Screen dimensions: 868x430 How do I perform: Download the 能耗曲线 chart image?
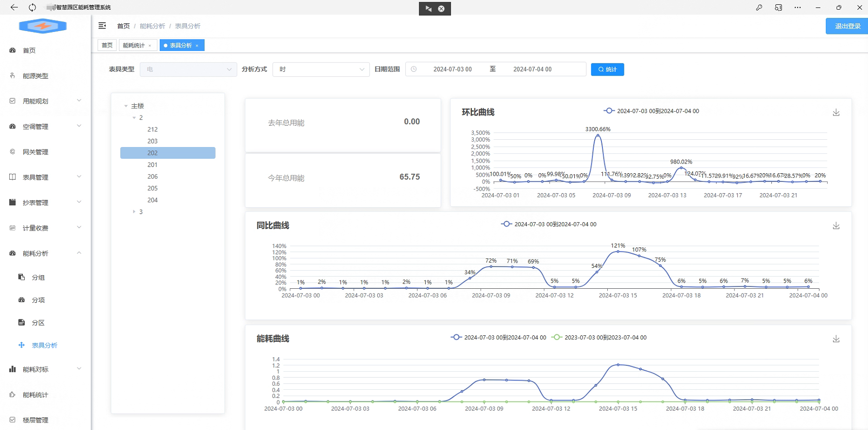click(836, 339)
